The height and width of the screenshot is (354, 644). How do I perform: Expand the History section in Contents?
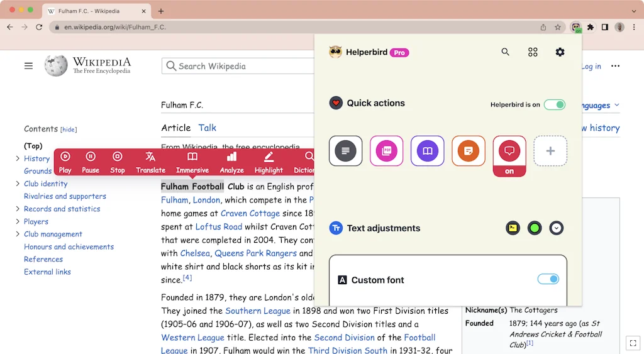tap(18, 158)
